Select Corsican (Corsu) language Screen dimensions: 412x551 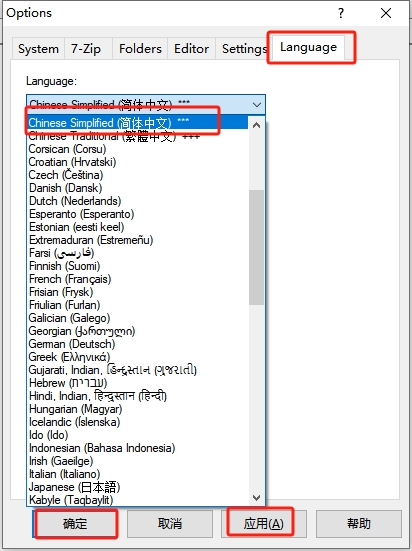(x=138, y=149)
